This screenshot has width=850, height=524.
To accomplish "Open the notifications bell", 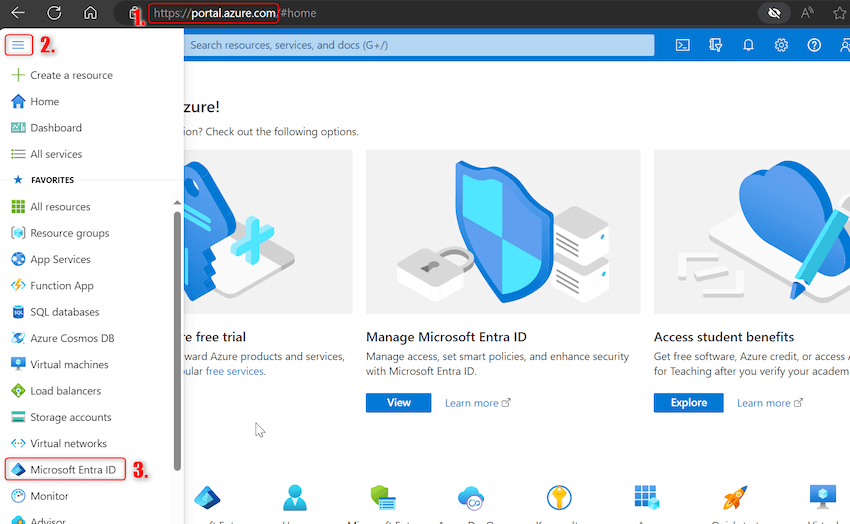I will [748, 45].
